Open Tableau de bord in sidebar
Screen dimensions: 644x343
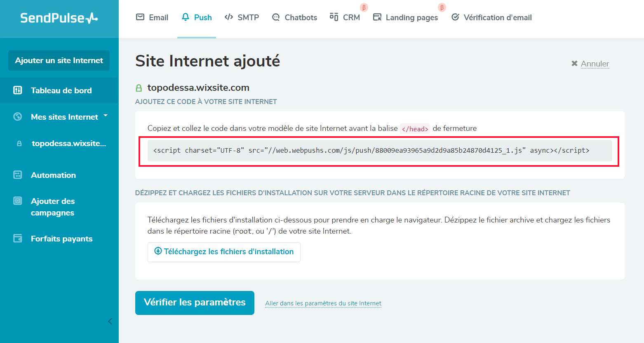tap(59, 90)
